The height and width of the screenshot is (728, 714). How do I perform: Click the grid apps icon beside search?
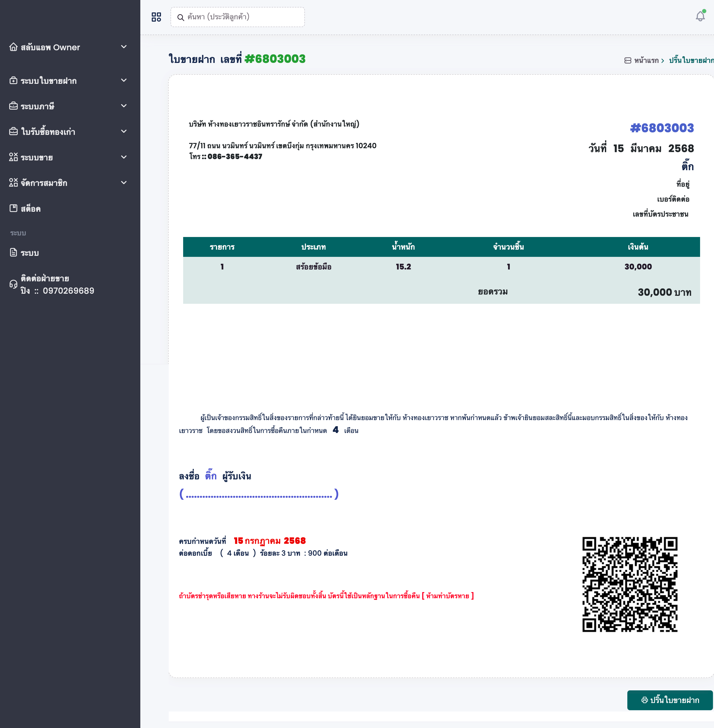point(156,17)
